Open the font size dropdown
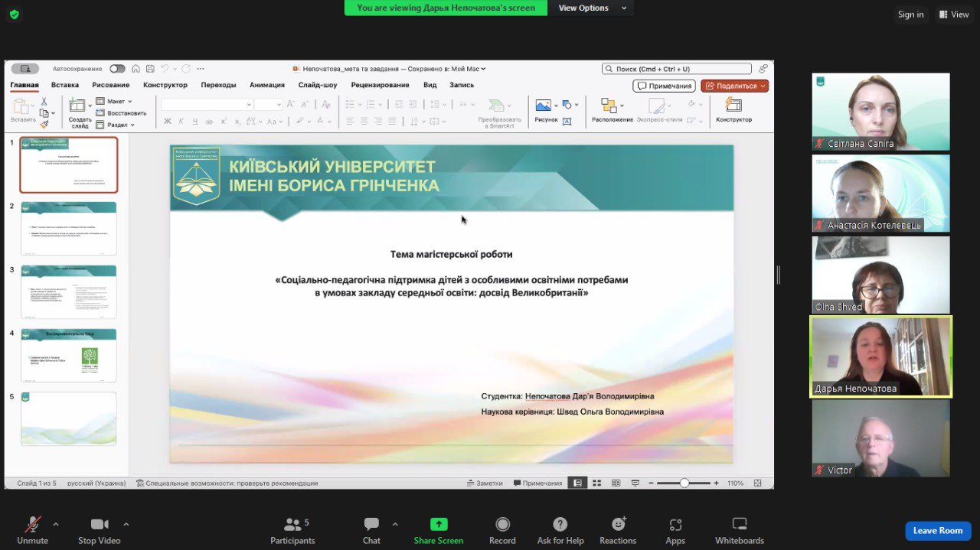 (x=279, y=105)
